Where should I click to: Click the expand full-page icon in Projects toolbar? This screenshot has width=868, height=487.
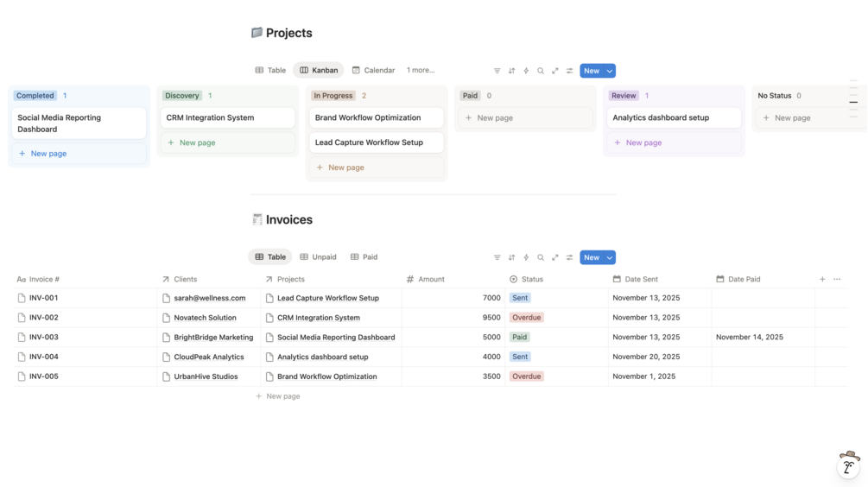[x=555, y=71]
